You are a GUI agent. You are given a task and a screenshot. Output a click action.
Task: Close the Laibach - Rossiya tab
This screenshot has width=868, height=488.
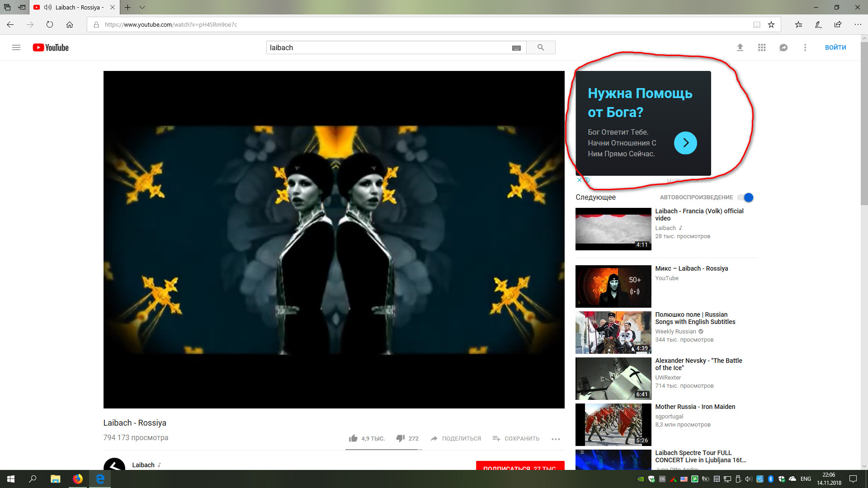point(113,7)
